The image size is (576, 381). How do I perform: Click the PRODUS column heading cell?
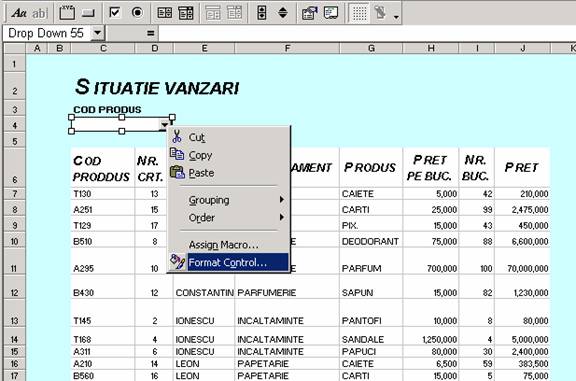(x=371, y=168)
